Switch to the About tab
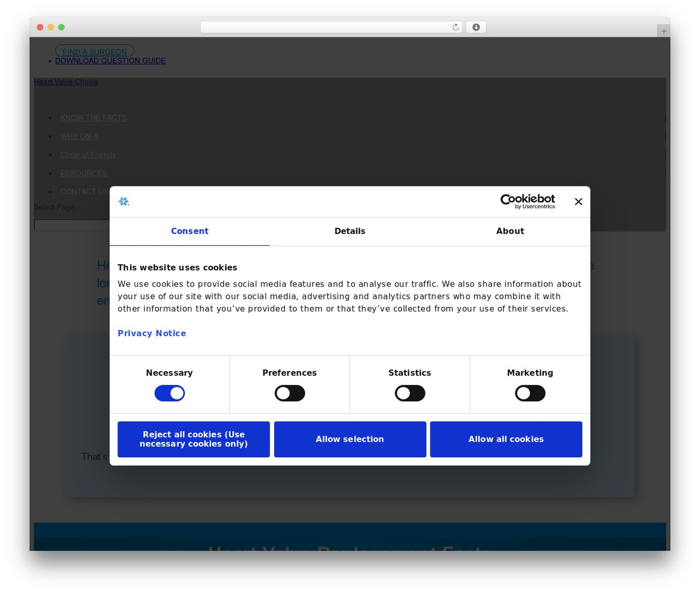The image size is (700, 593). click(x=510, y=231)
